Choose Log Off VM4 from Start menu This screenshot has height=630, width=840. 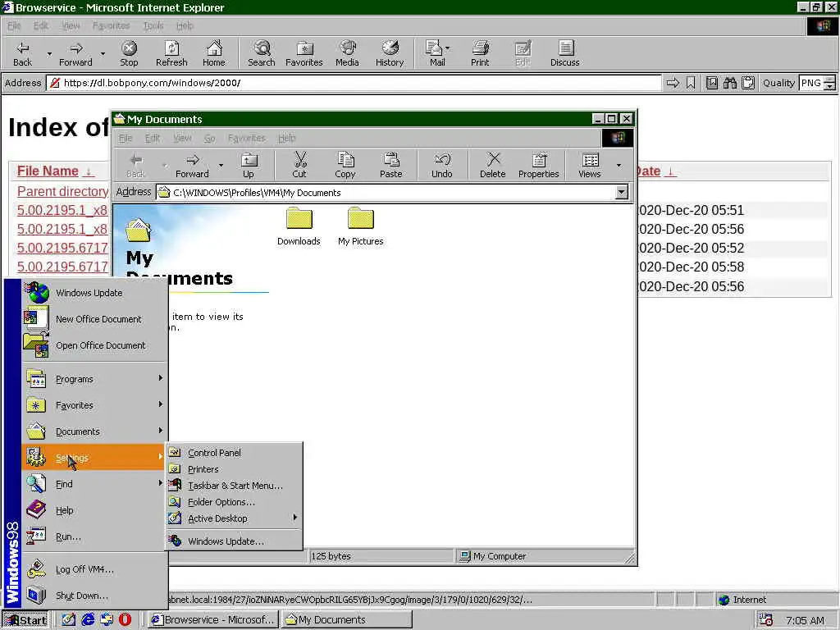[x=94, y=569]
